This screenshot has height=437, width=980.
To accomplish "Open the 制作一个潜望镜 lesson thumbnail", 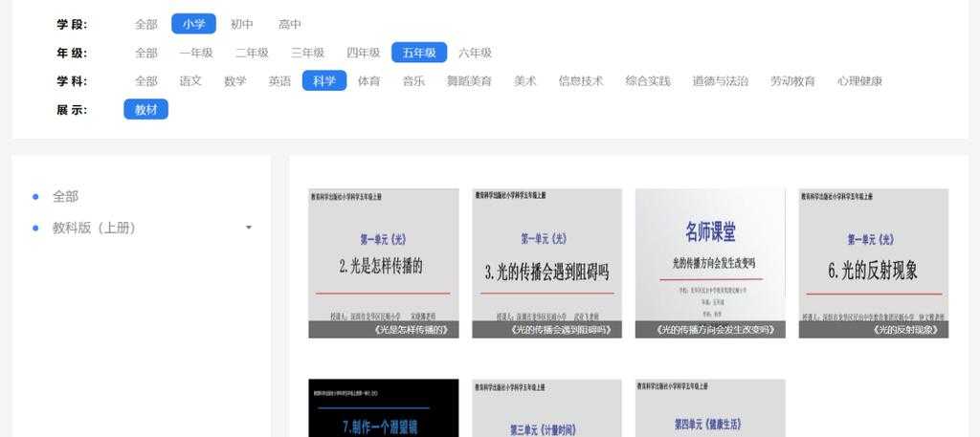I will pos(383,408).
